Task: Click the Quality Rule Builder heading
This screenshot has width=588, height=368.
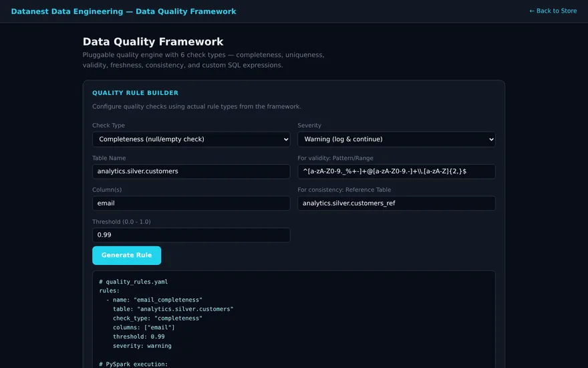Action: 136,93
